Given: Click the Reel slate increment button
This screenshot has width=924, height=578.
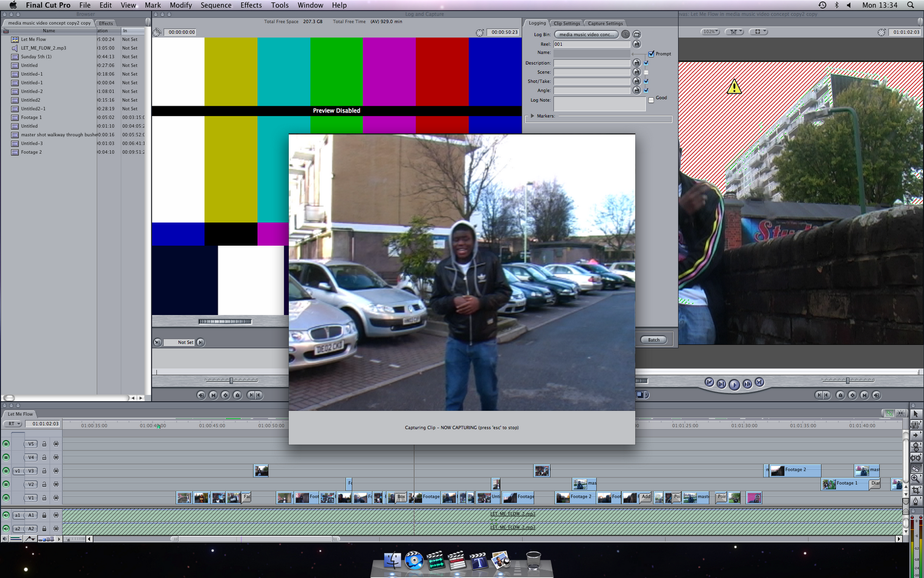Looking at the screenshot, I should 636,44.
